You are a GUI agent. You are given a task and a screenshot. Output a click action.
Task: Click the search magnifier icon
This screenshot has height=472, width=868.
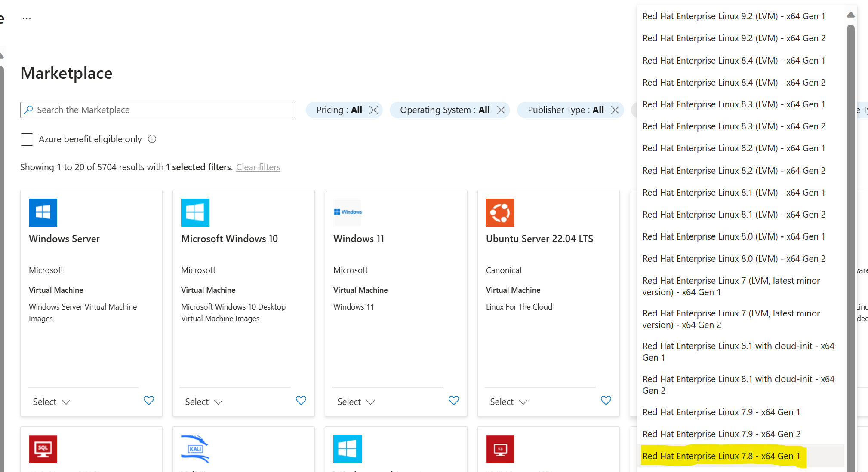coord(28,110)
